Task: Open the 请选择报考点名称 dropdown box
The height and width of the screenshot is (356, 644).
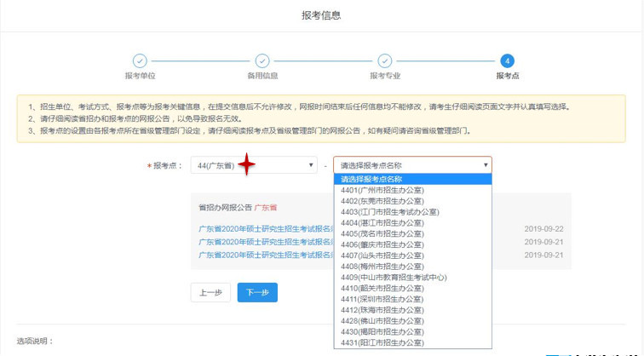Action: (x=412, y=164)
